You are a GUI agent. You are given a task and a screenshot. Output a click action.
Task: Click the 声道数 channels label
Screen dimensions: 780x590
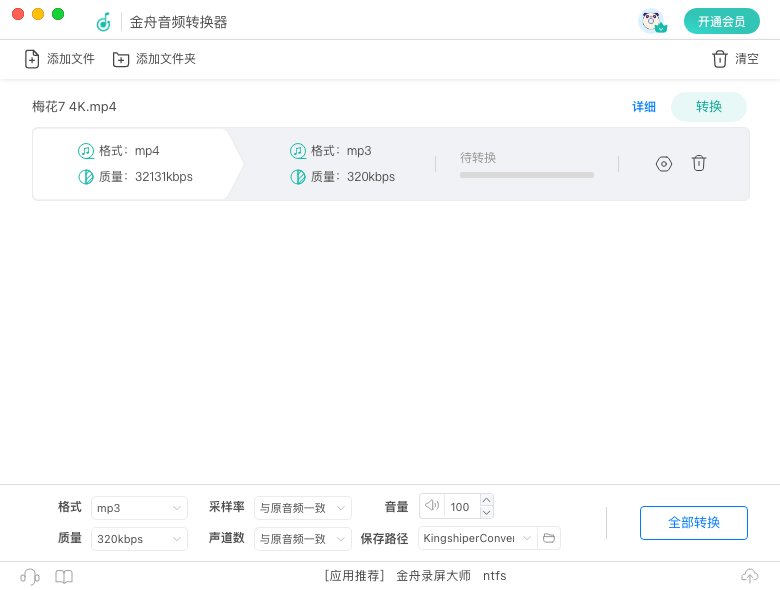[x=227, y=537]
